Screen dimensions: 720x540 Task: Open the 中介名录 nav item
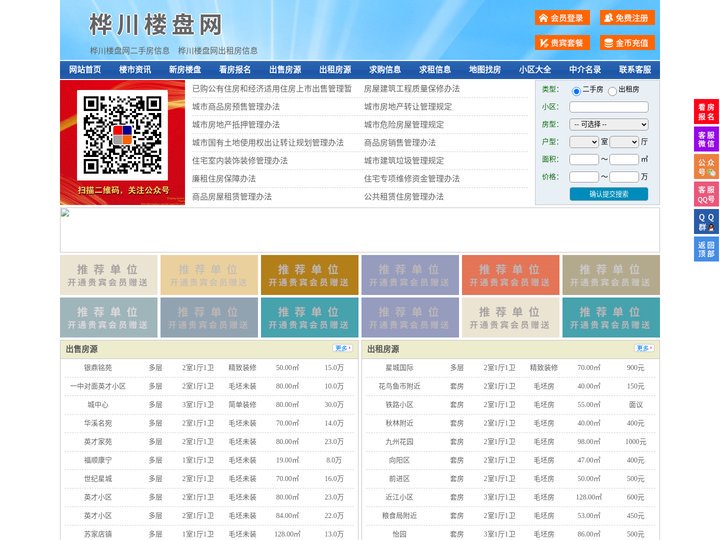[x=585, y=70]
